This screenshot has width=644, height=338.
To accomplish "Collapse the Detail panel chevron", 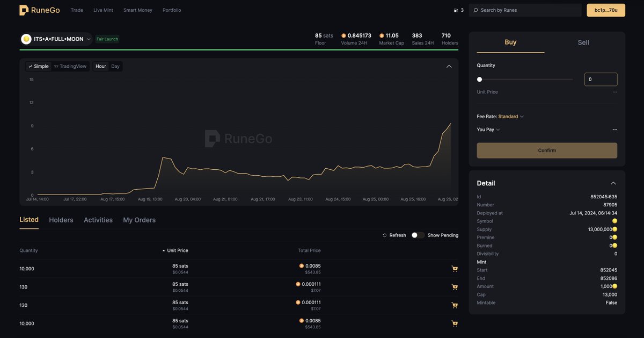I will (x=613, y=183).
